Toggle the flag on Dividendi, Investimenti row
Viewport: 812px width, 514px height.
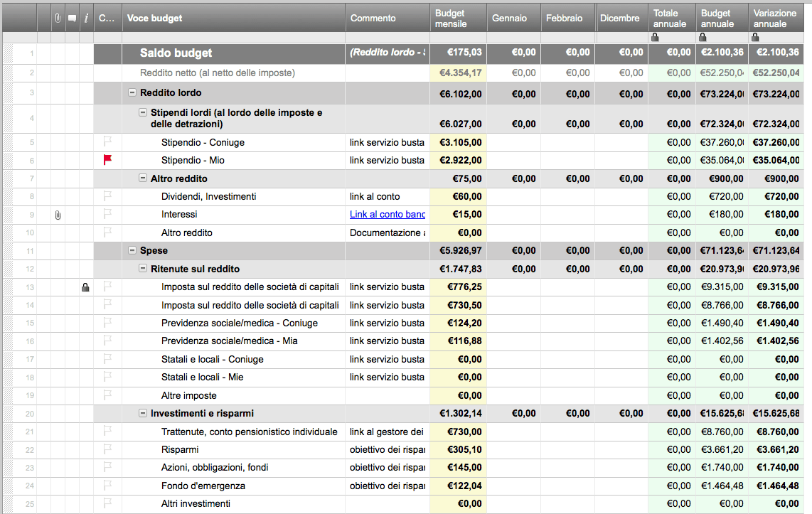pos(107,196)
